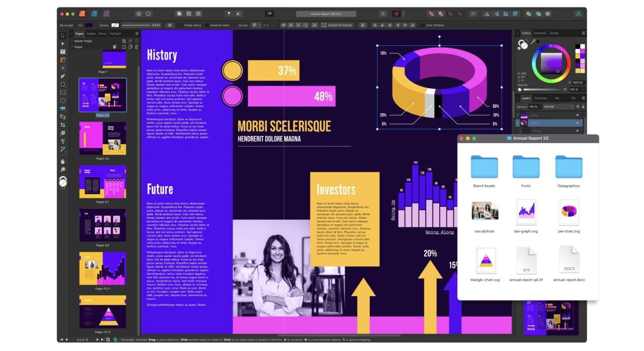Open the Layers panel blend options gear
This screenshot has height=351, width=644.
578,107
